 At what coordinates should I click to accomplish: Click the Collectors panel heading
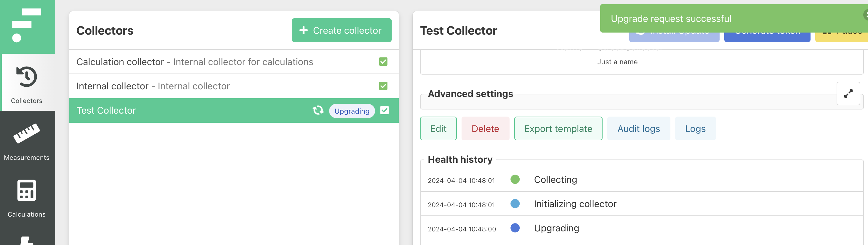105,30
